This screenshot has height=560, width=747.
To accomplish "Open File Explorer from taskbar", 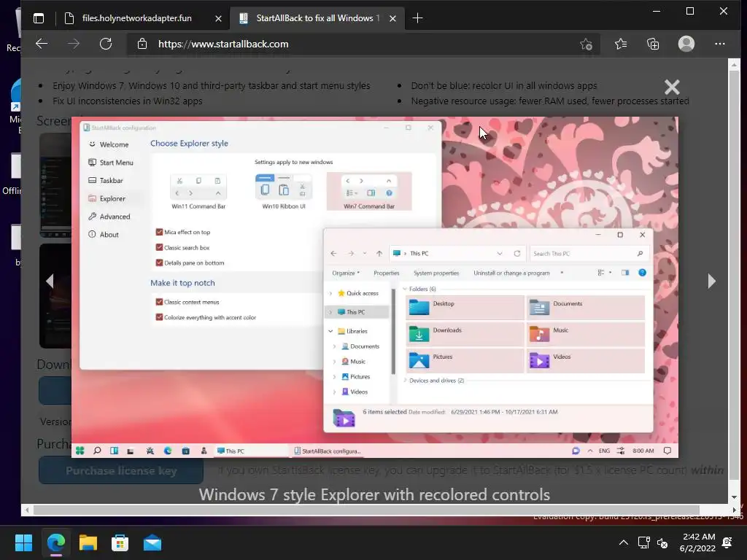I will point(88,542).
